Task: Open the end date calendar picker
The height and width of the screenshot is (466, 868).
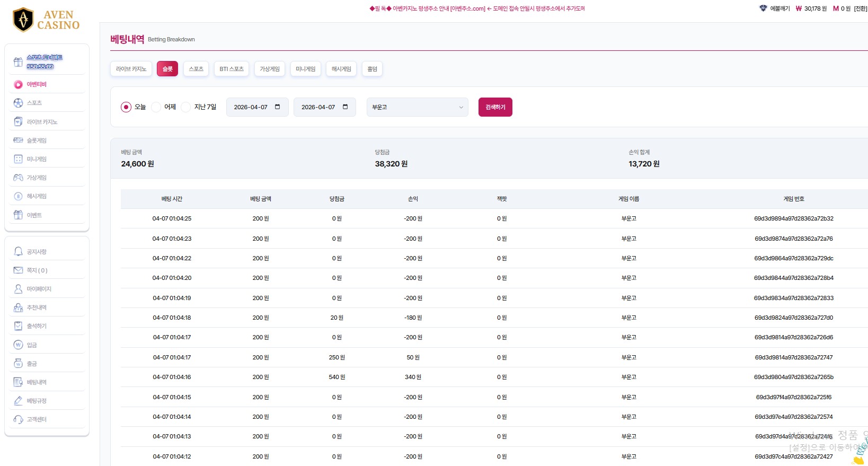Action: [345, 107]
